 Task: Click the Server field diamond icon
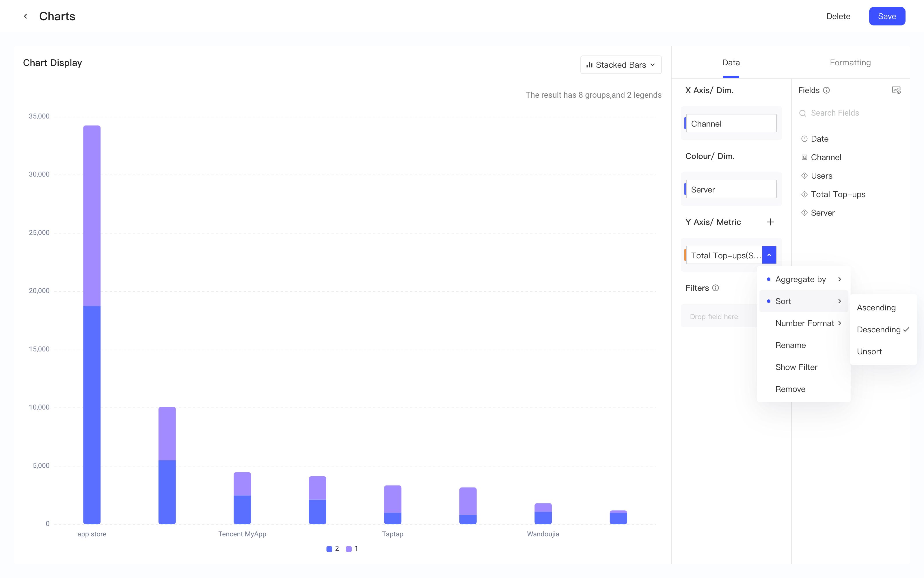[x=804, y=212]
